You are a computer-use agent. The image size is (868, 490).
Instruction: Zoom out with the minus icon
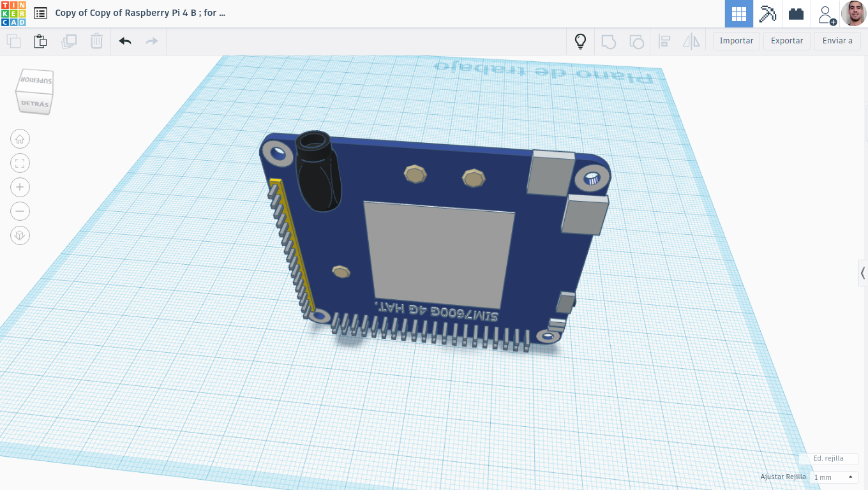(20, 211)
